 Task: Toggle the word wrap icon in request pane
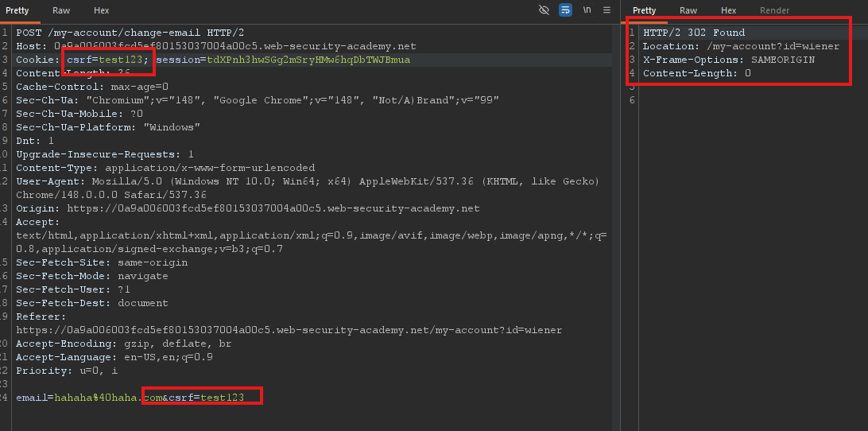[565, 10]
